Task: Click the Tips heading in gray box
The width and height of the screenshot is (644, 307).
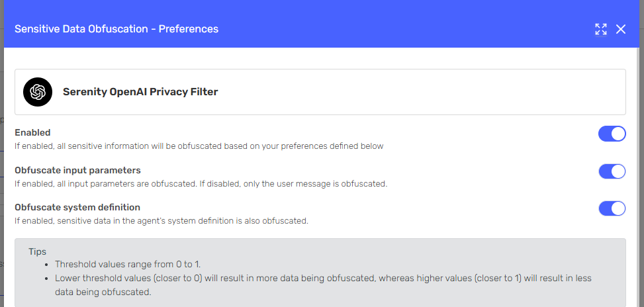Action: tap(37, 251)
